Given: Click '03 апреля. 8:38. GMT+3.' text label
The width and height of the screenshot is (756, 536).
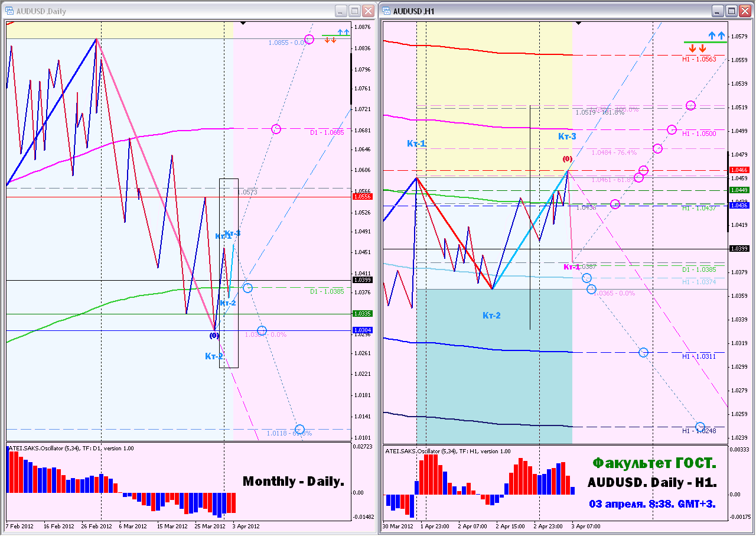Looking at the screenshot, I should (x=653, y=504).
